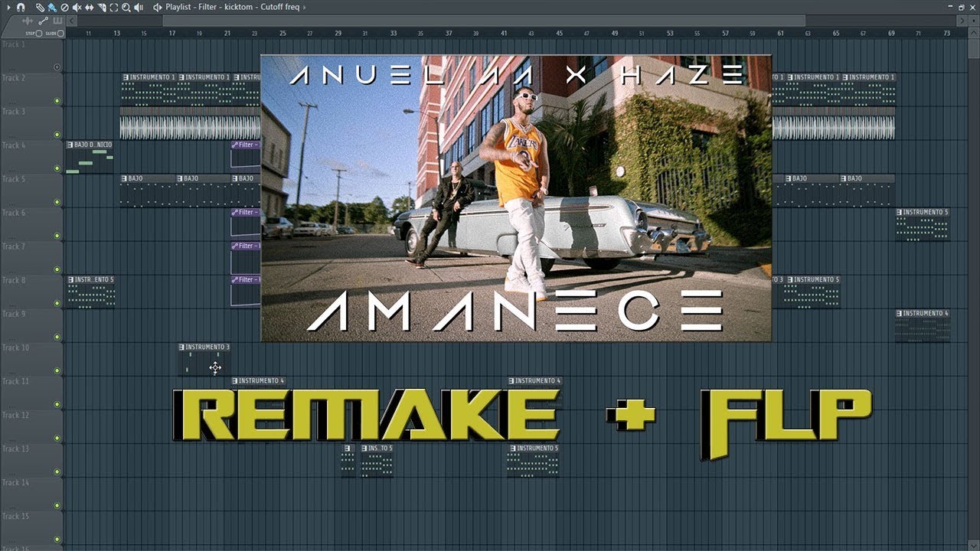Select the Mute speaker tool
980x551 pixels.
pos(77,8)
